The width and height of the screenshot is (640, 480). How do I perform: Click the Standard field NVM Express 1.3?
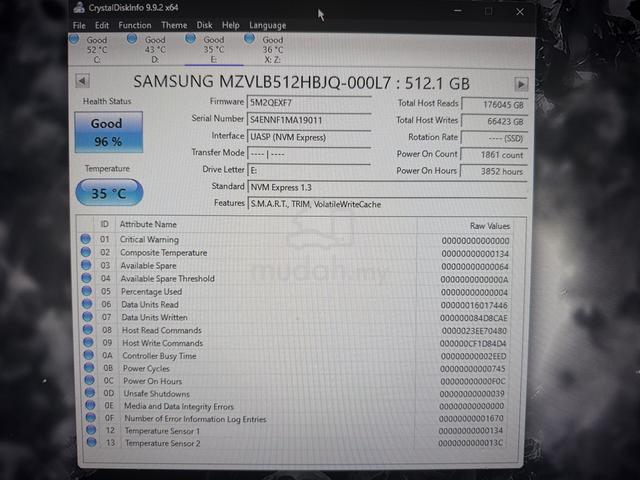(x=387, y=187)
